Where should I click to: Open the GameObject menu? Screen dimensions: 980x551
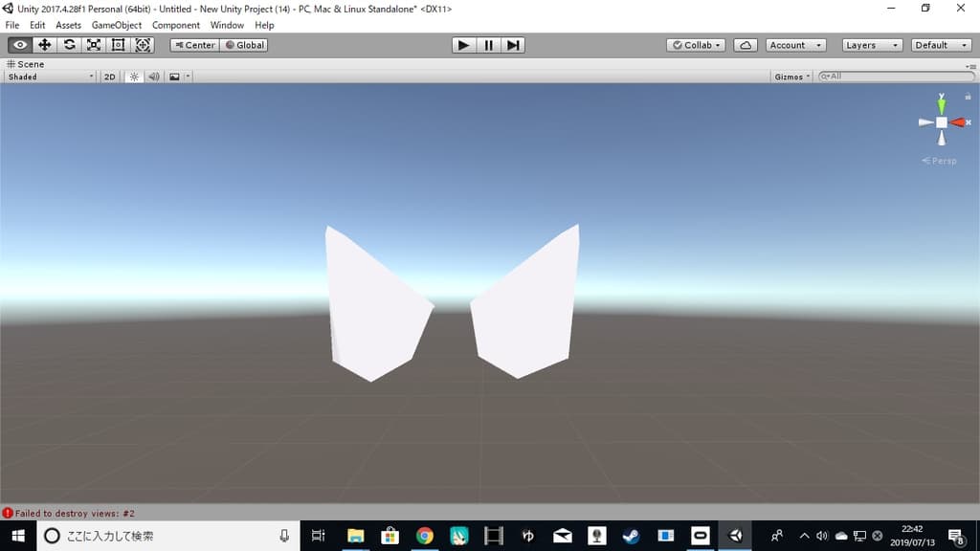116,25
